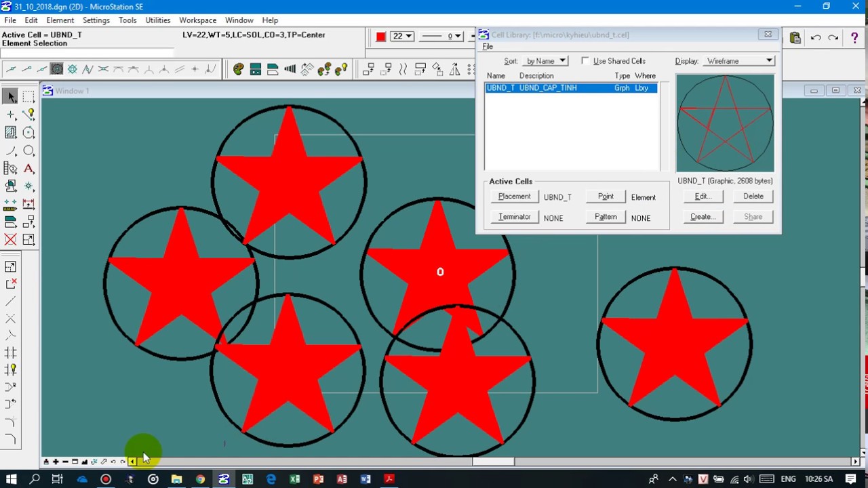Image resolution: width=868 pixels, height=488 pixels.
Task: Open Excel from the Windows taskbar
Action: (294, 479)
